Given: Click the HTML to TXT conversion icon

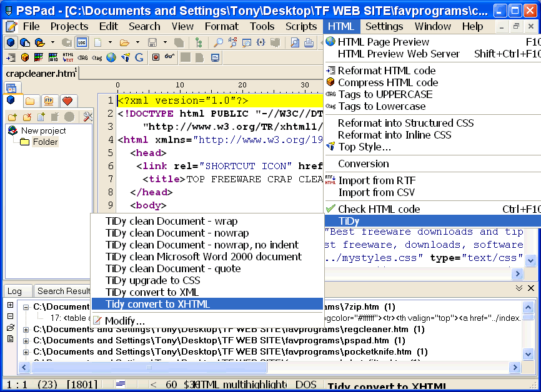Looking at the screenshot, I should point(67,57).
